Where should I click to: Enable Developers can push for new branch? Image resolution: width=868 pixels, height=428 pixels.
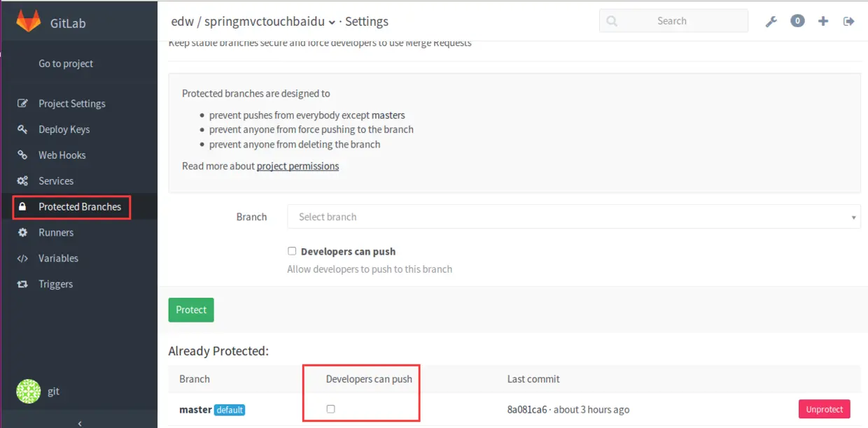pyautogui.click(x=292, y=251)
